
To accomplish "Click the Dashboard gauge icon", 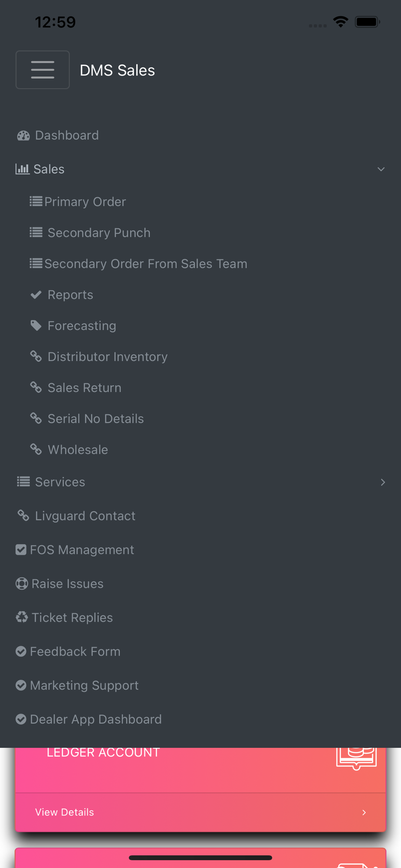I will [23, 136].
